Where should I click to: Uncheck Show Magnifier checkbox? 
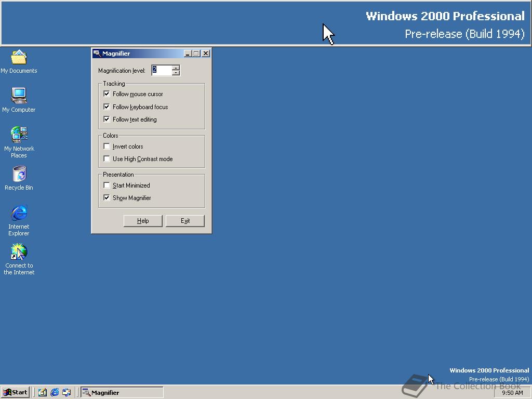point(107,197)
